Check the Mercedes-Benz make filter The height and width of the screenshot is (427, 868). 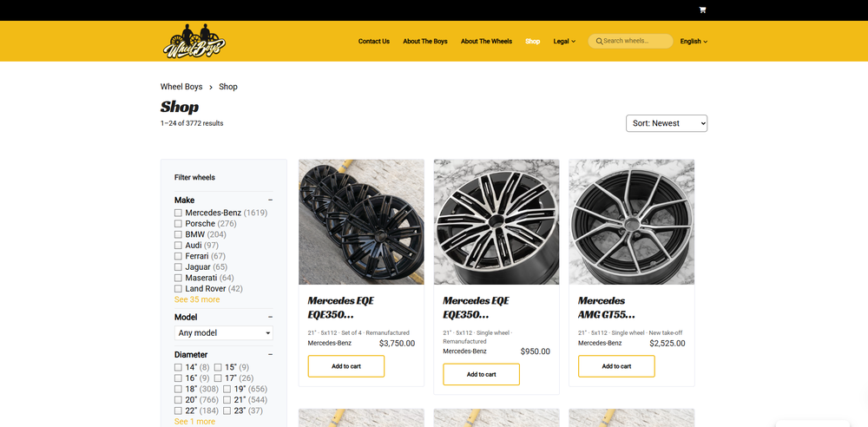(x=178, y=213)
